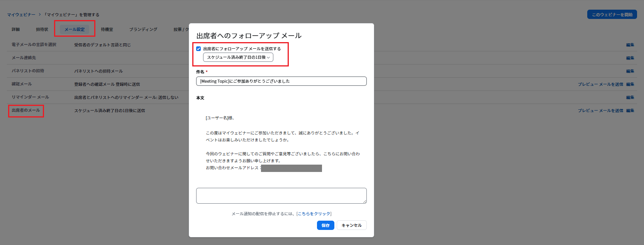The image size is (644, 245).
Task: Click 編集 in the パネリストの招待 row
Action: pos(630,71)
